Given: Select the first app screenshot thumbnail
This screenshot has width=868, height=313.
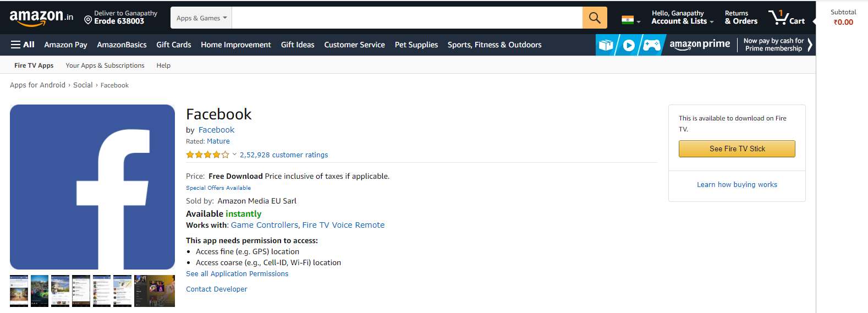Looking at the screenshot, I should (19, 290).
